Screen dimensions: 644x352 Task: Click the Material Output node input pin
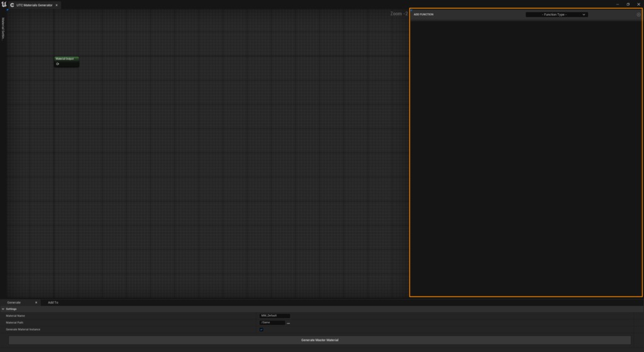click(57, 64)
